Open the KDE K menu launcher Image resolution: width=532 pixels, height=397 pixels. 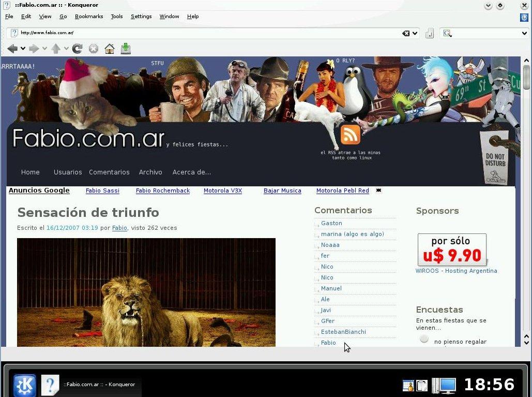(x=24, y=386)
